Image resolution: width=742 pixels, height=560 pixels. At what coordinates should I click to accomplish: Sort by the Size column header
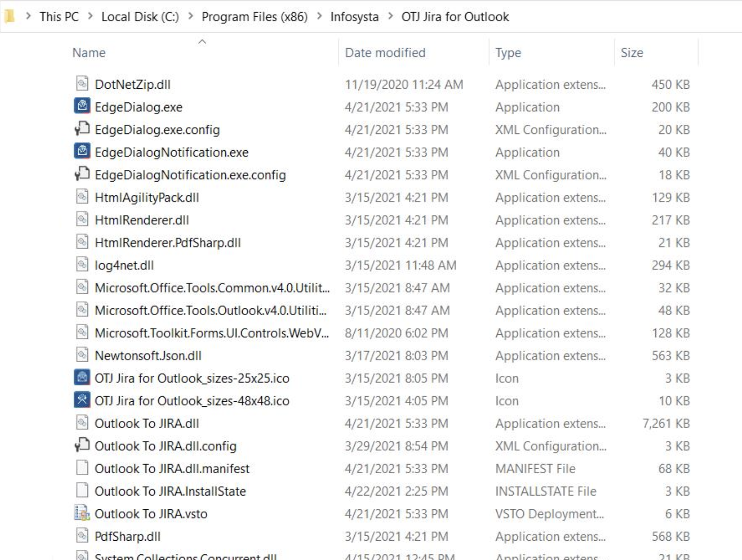632,53
